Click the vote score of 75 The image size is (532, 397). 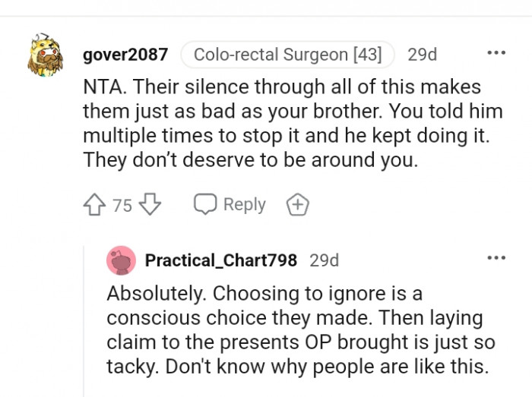(122, 205)
